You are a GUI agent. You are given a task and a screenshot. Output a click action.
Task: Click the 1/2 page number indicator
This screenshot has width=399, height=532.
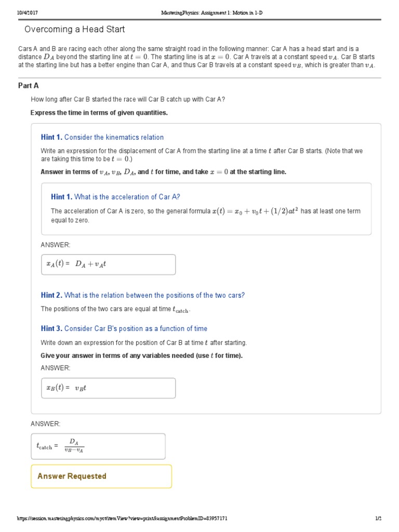(378, 518)
